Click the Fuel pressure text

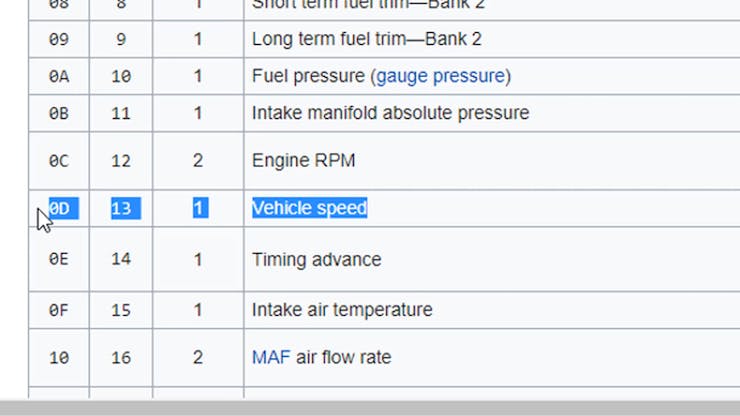308,76
